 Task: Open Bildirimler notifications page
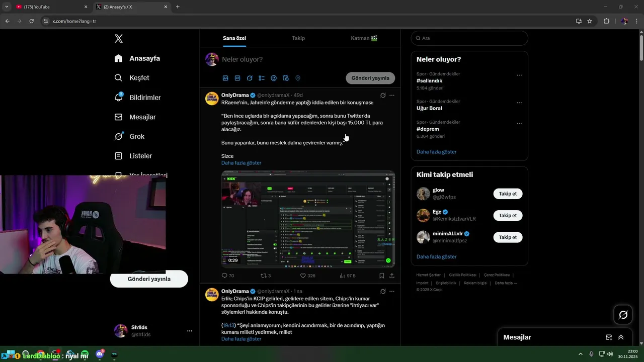click(137, 98)
